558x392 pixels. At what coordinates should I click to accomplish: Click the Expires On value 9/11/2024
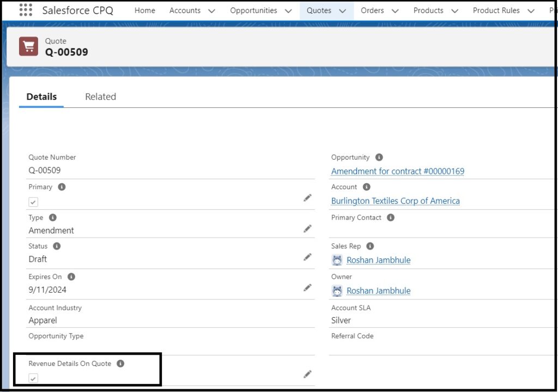47,290
